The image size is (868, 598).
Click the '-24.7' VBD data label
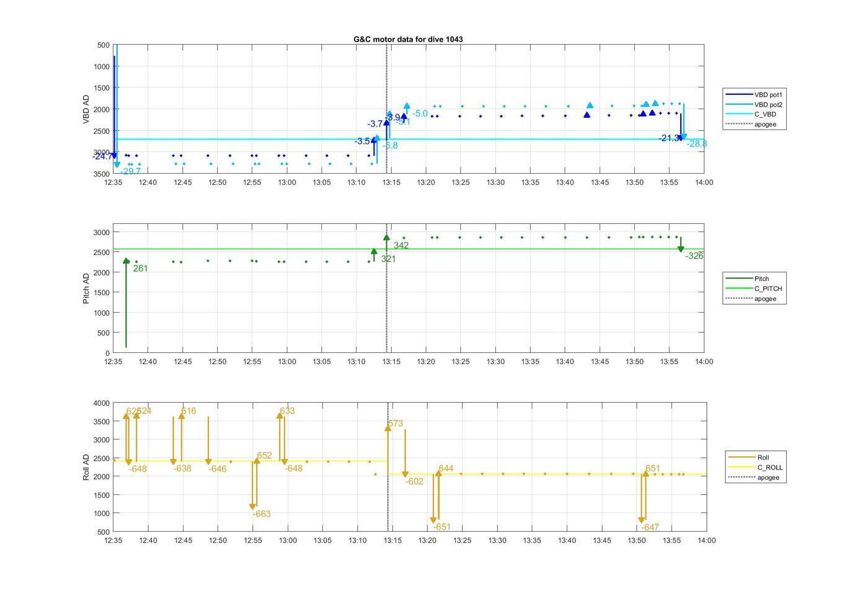[x=102, y=156]
